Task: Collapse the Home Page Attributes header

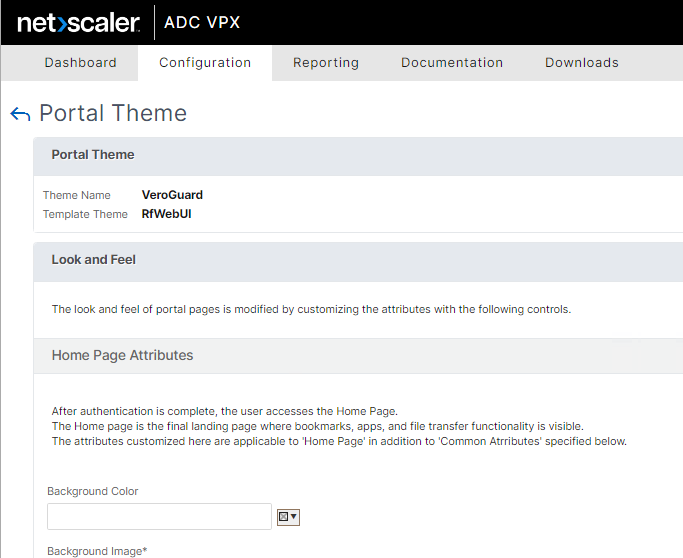Action: pos(122,355)
